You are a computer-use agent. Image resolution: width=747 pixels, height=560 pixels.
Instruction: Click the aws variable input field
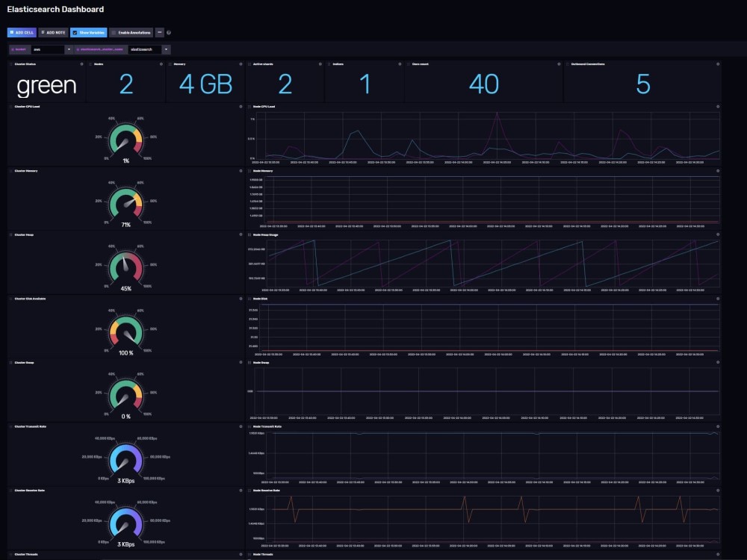click(x=49, y=49)
